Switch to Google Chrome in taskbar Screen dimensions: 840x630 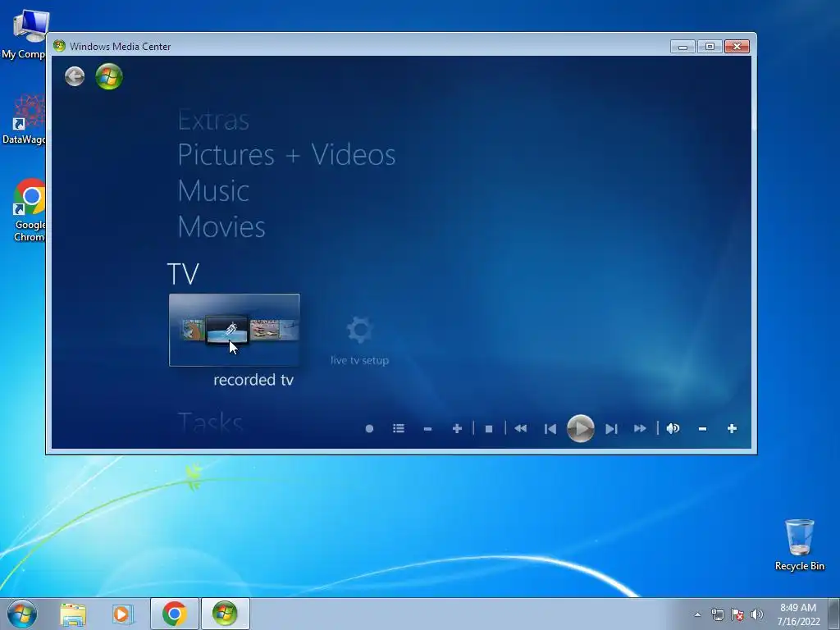pos(175,614)
